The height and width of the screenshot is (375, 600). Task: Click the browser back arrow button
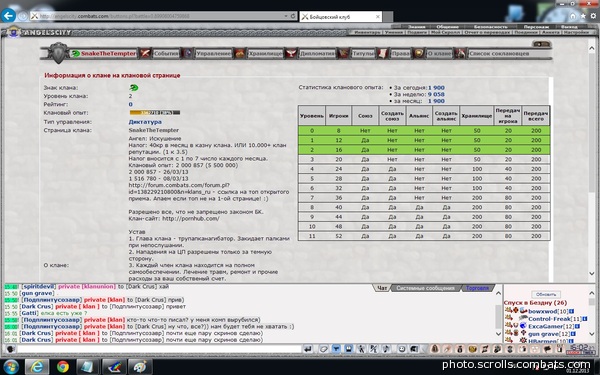tap(8, 16)
